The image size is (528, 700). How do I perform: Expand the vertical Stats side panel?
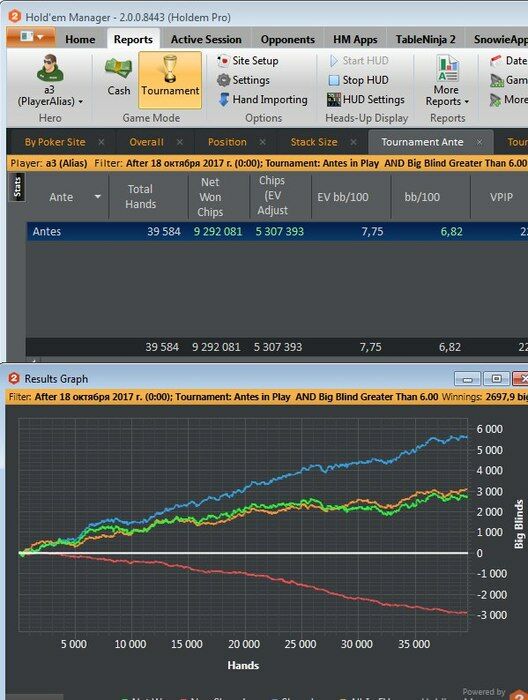tap(17, 188)
